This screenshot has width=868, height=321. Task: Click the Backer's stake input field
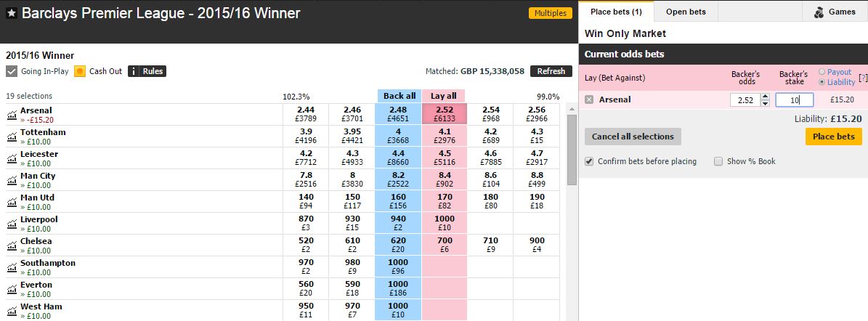coord(794,99)
